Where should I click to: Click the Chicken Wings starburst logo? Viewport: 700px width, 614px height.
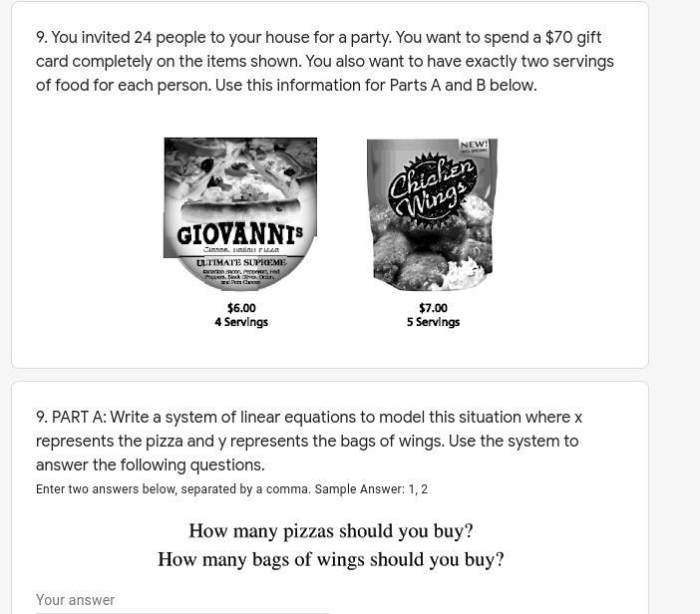pos(431,188)
